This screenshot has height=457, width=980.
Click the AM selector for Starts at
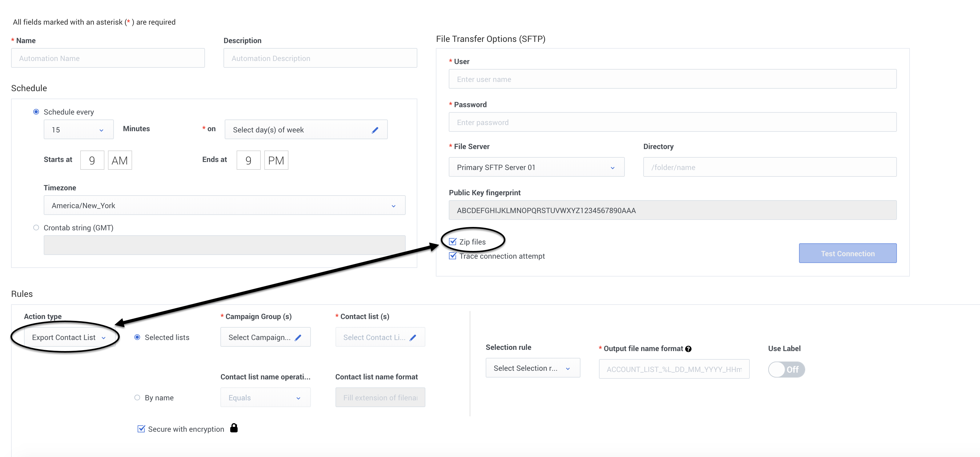[x=119, y=160]
